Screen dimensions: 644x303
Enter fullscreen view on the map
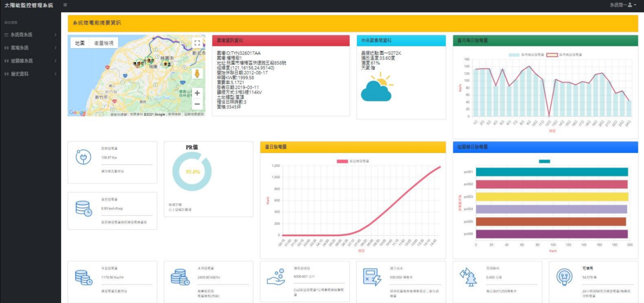tap(197, 43)
